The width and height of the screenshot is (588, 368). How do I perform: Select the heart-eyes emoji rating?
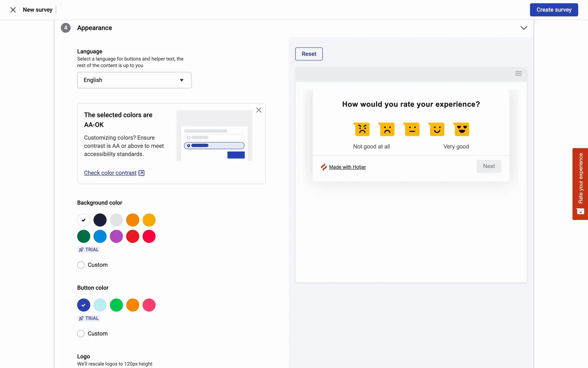tap(462, 129)
